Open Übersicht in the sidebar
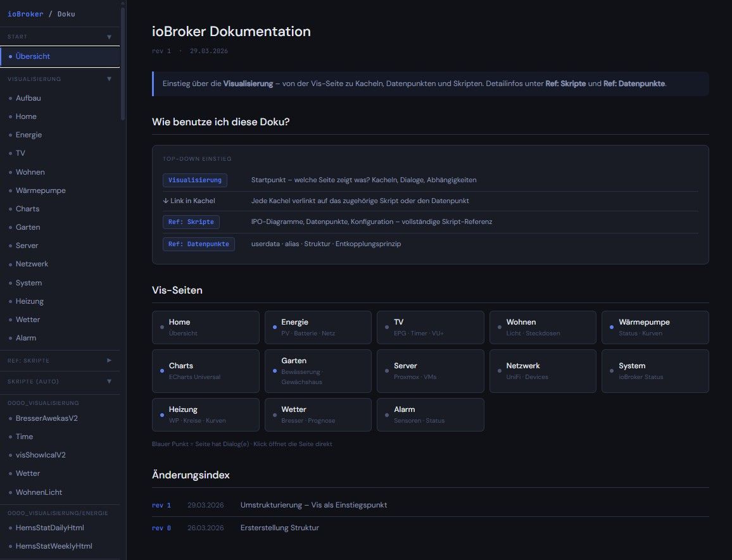Screen dimensions: 732x560 pyautogui.click(x=33, y=56)
